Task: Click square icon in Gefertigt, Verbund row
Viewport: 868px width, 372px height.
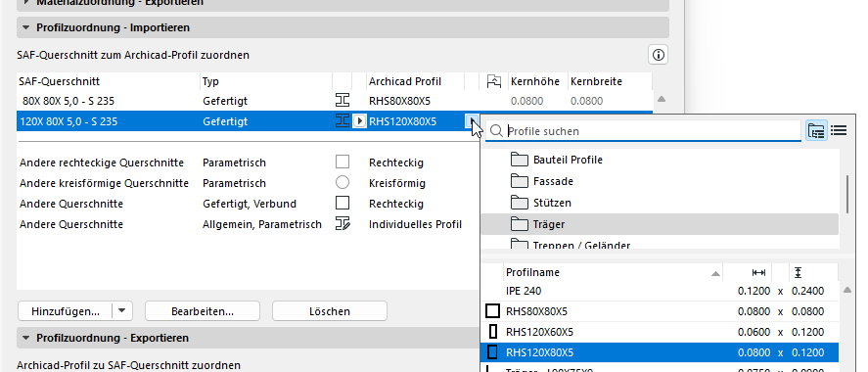Action: click(343, 204)
